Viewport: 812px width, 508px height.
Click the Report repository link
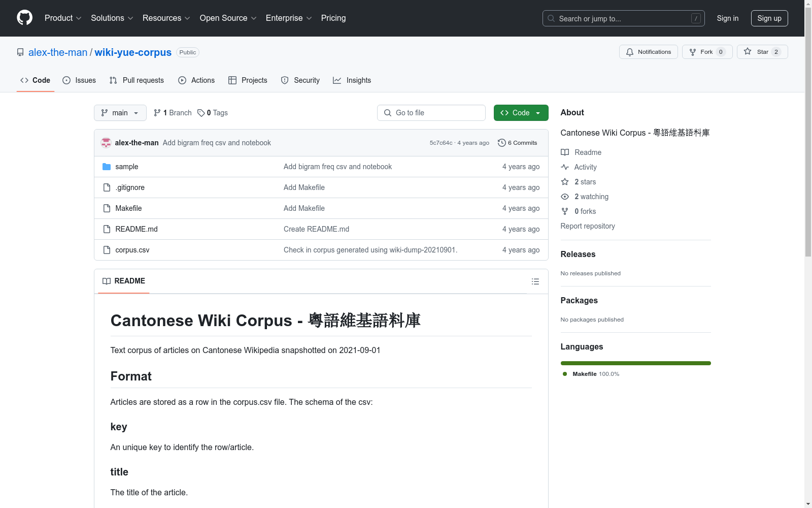(588, 226)
